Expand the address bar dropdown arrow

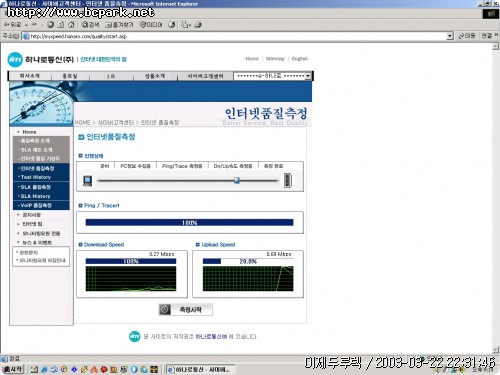tap(450, 36)
